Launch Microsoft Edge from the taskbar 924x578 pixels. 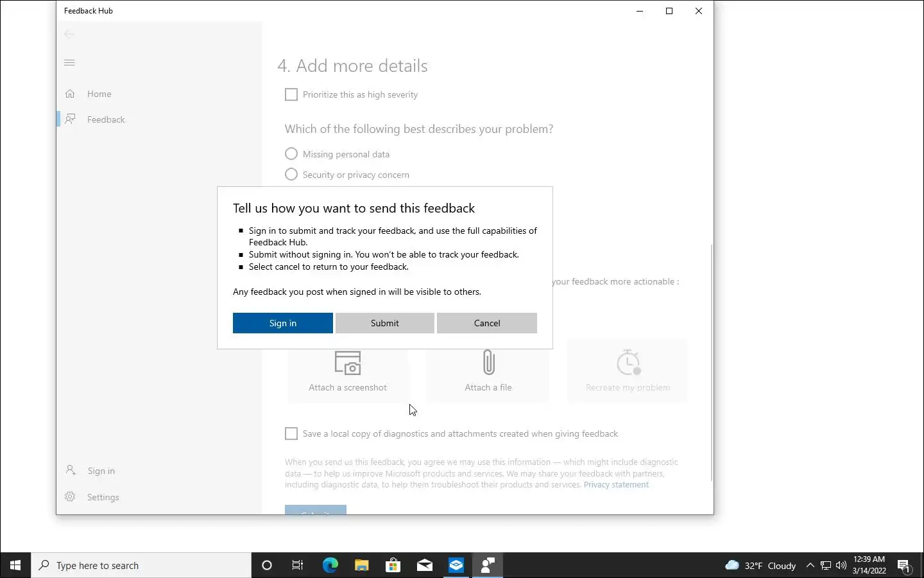coord(330,565)
